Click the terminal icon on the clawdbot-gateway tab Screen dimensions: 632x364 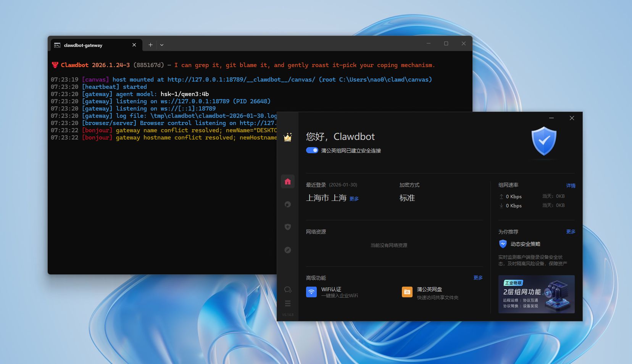[x=57, y=45]
